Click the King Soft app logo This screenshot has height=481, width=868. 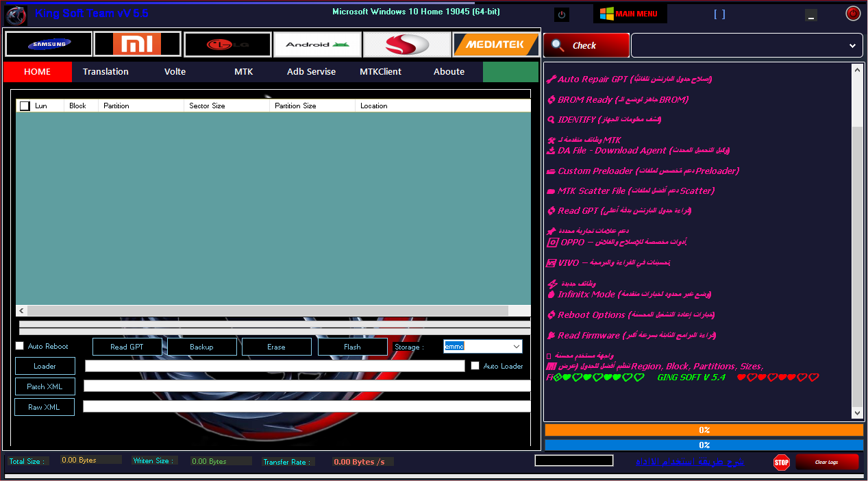tap(15, 15)
